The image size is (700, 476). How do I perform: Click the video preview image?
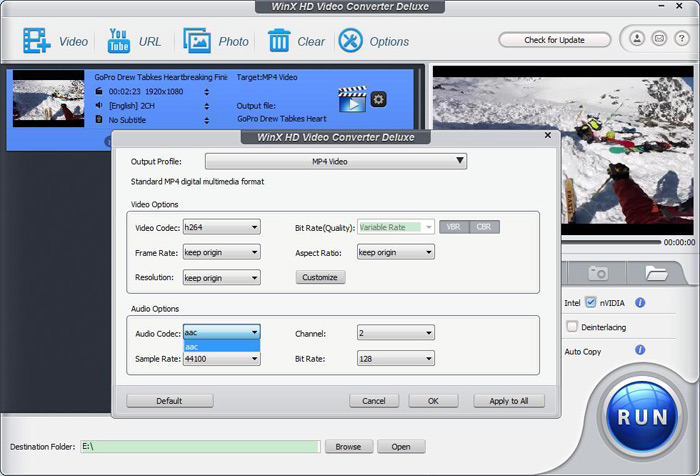tap(563, 150)
